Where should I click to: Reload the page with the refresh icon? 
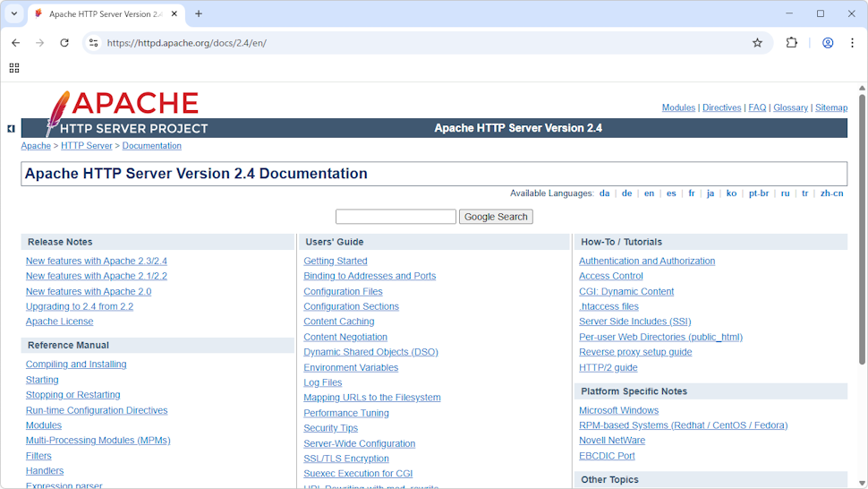coord(64,43)
